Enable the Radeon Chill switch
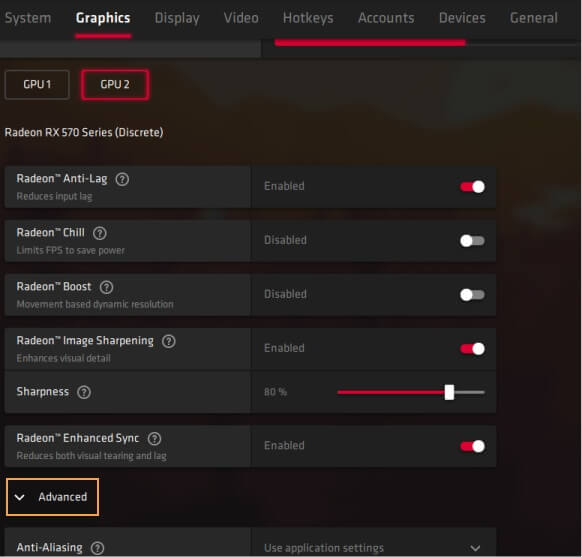This screenshot has height=557, width=582. click(472, 241)
